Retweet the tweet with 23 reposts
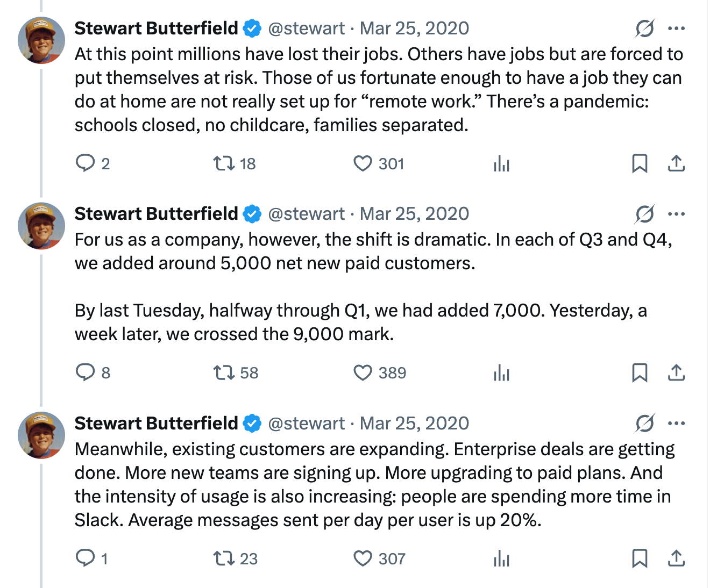This screenshot has height=588, width=724. (x=224, y=558)
